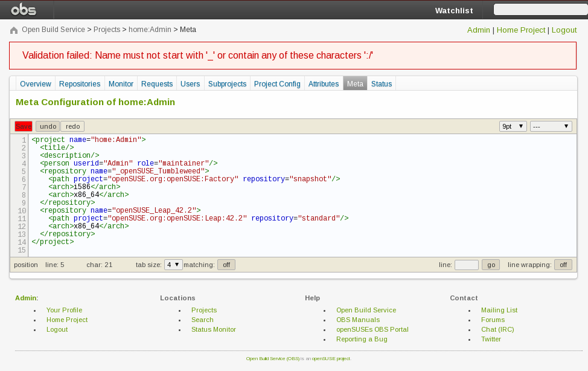Open the Reporting a Bug link
The image size is (588, 371).
(361, 339)
